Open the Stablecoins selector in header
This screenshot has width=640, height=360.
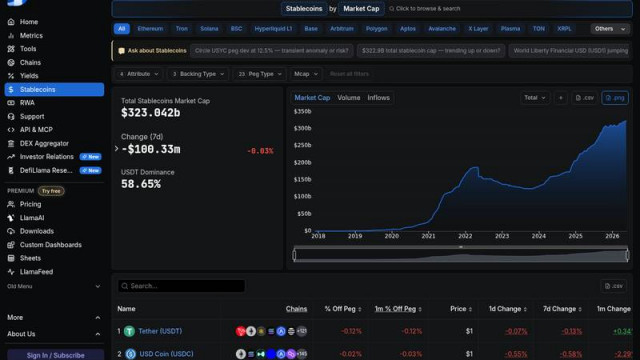tap(304, 9)
